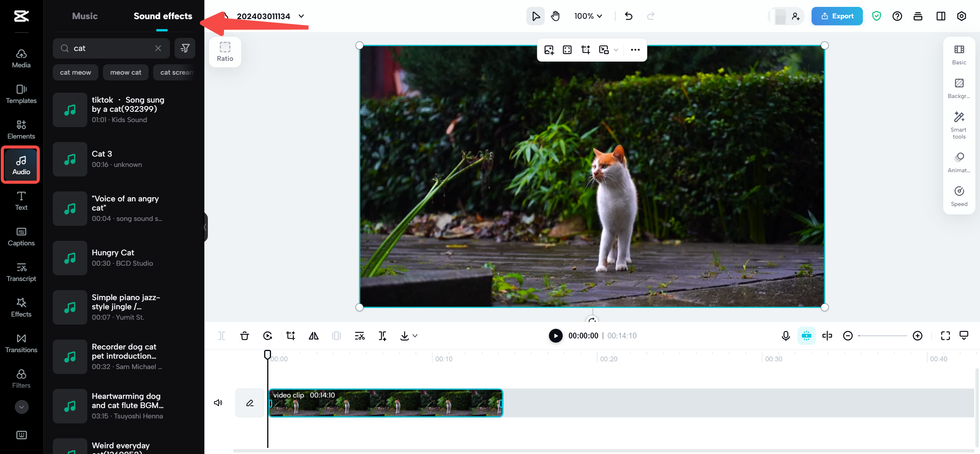Viewport: 980px width, 454px height.
Task: Select the Audio sidebar tab
Action: coord(21,165)
